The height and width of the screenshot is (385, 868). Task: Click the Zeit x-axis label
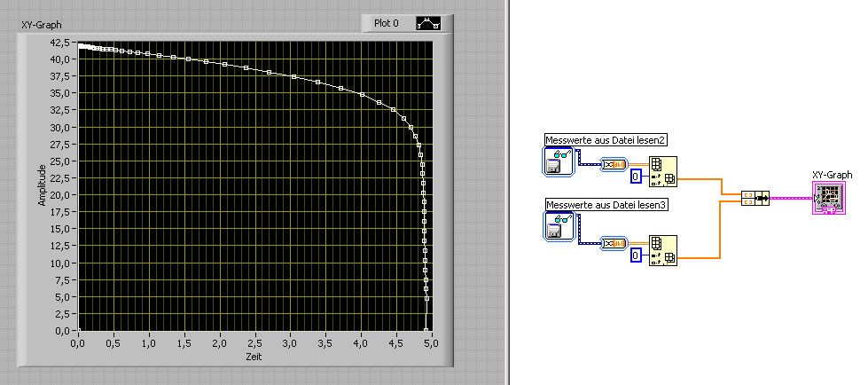click(x=254, y=357)
